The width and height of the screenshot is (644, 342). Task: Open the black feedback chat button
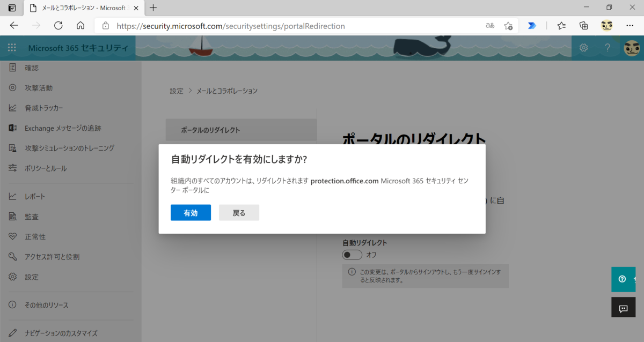click(624, 308)
